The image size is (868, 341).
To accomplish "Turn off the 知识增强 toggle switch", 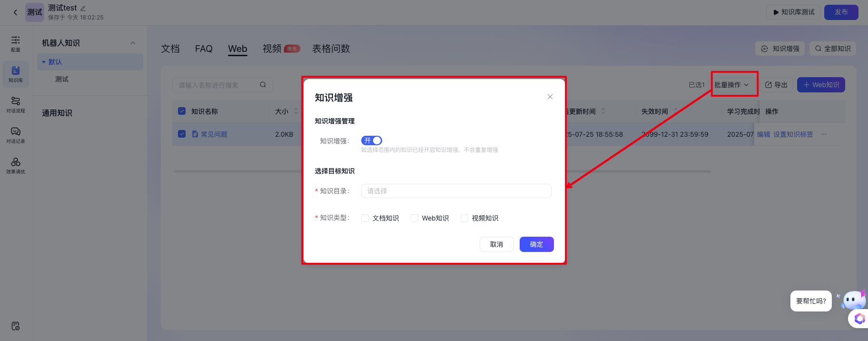I will [371, 140].
